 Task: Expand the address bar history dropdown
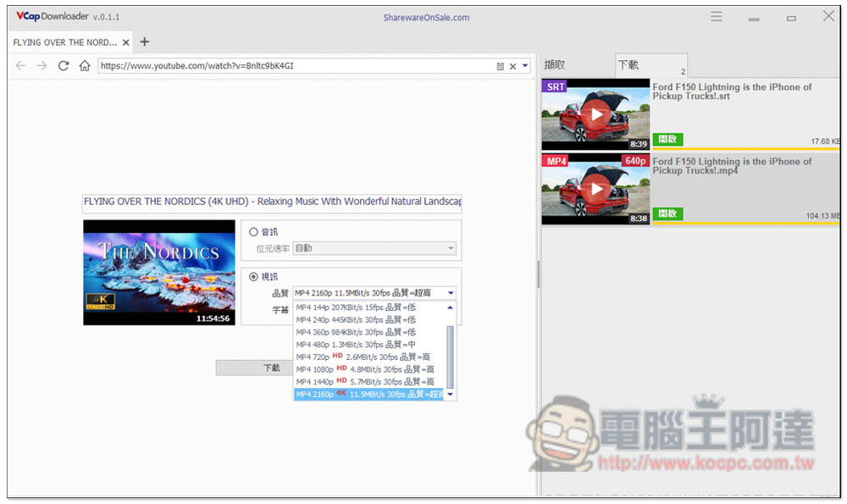coord(525,65)
